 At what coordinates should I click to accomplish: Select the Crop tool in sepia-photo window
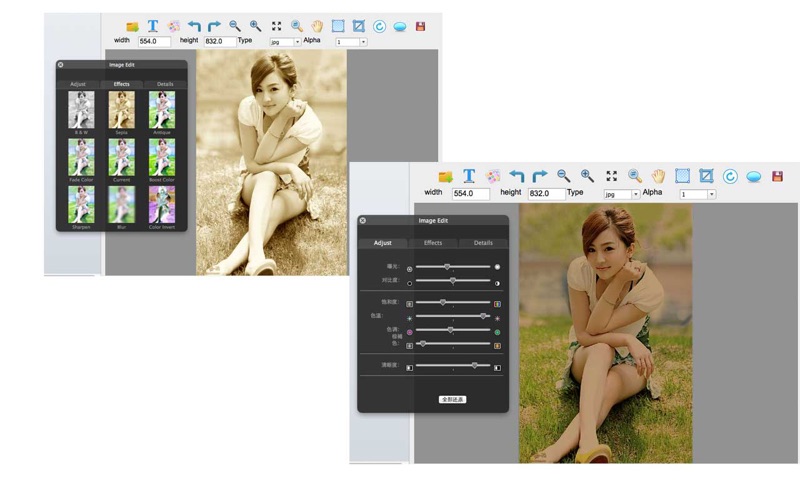click(x=359, y=26)
